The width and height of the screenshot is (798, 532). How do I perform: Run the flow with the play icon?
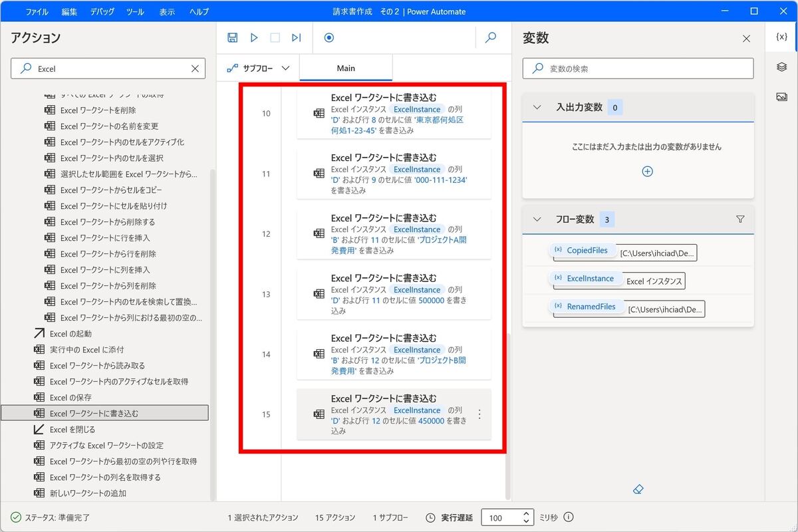coord(254,38)
